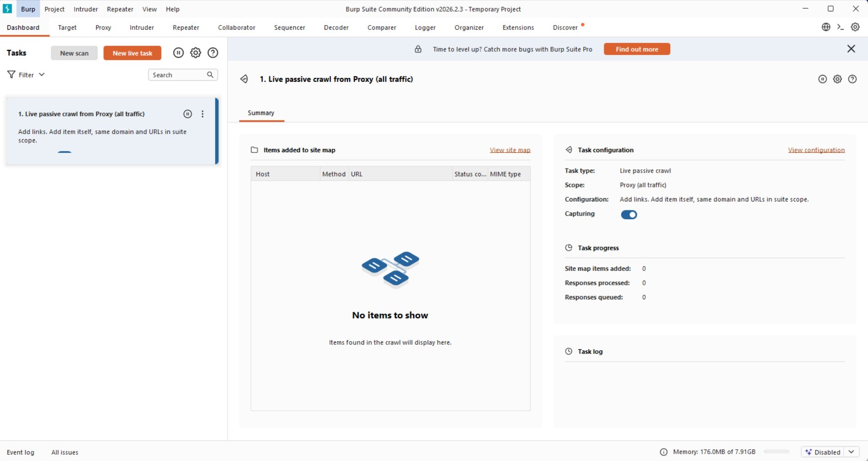Click the memory usage bar
868x461 pixels.
point(776,452)
